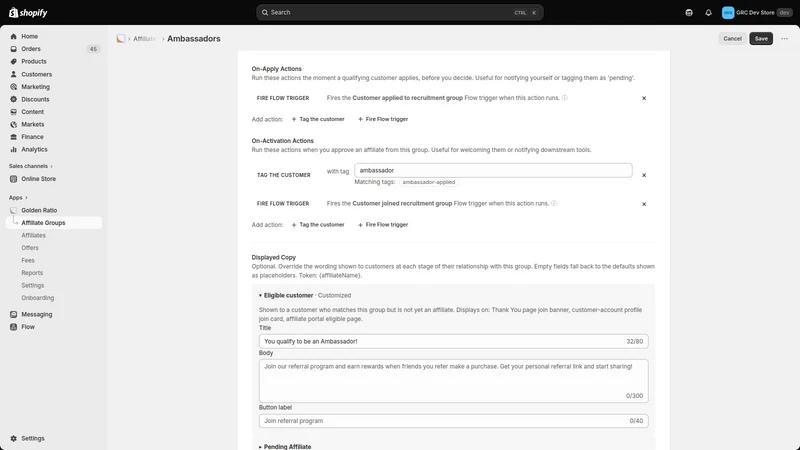
Task: Click the Shopify logo
Action: pos(28,13)
